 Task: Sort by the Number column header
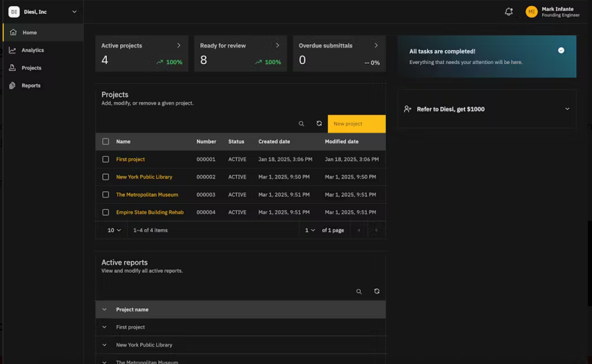pyautogui.click(x=206, y=141)
